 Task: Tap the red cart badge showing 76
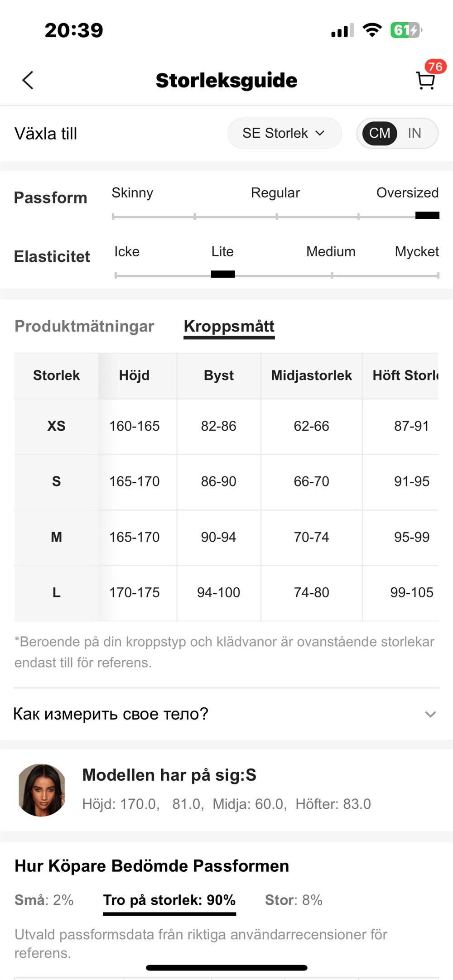[435, 67]
